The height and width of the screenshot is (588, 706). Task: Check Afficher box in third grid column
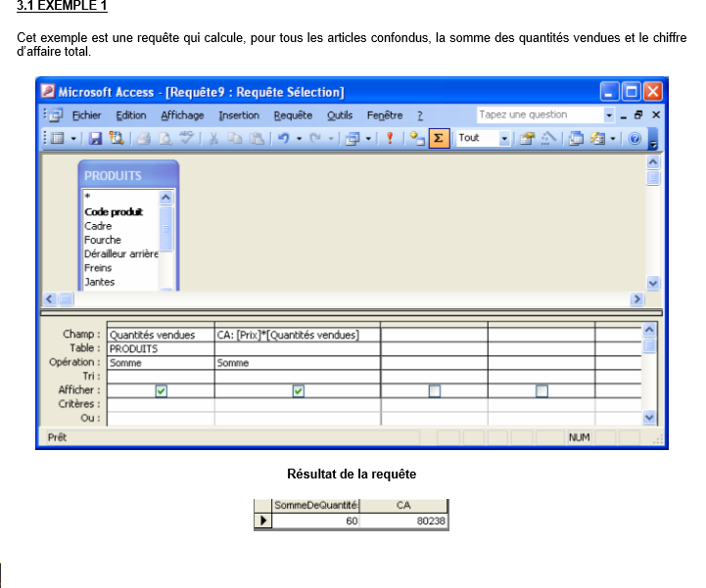point(435,391)
